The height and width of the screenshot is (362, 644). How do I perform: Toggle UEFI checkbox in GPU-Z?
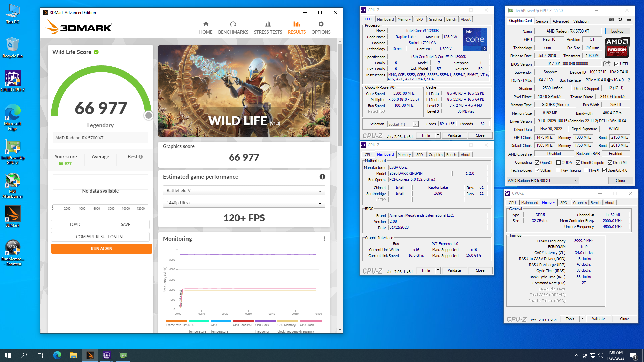(616, 64)
